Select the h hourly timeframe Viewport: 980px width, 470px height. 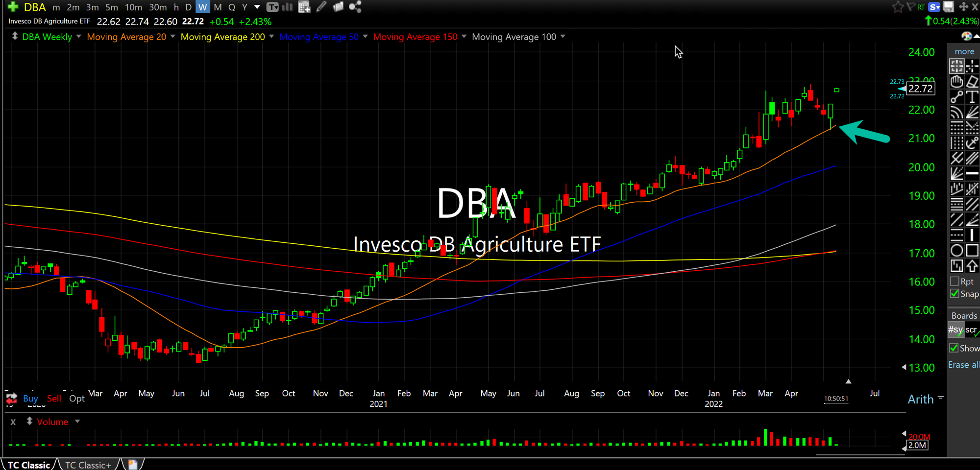176,7
